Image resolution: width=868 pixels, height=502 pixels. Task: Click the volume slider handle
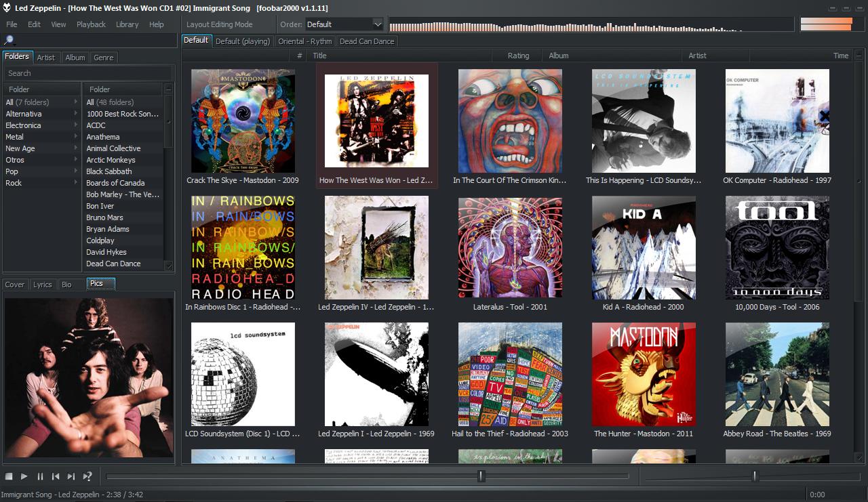pyautogui.click(x=755, y=476)
